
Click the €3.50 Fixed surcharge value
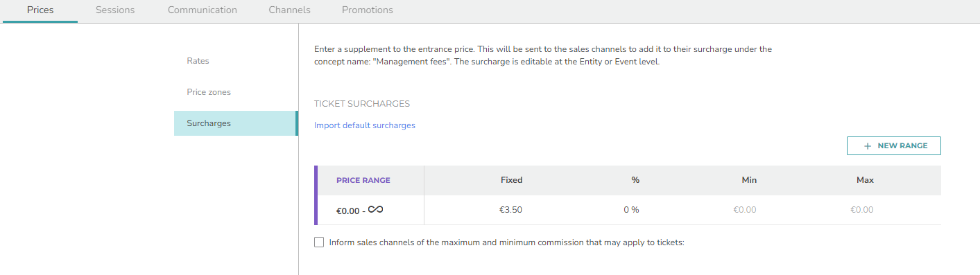click(511, 210)
